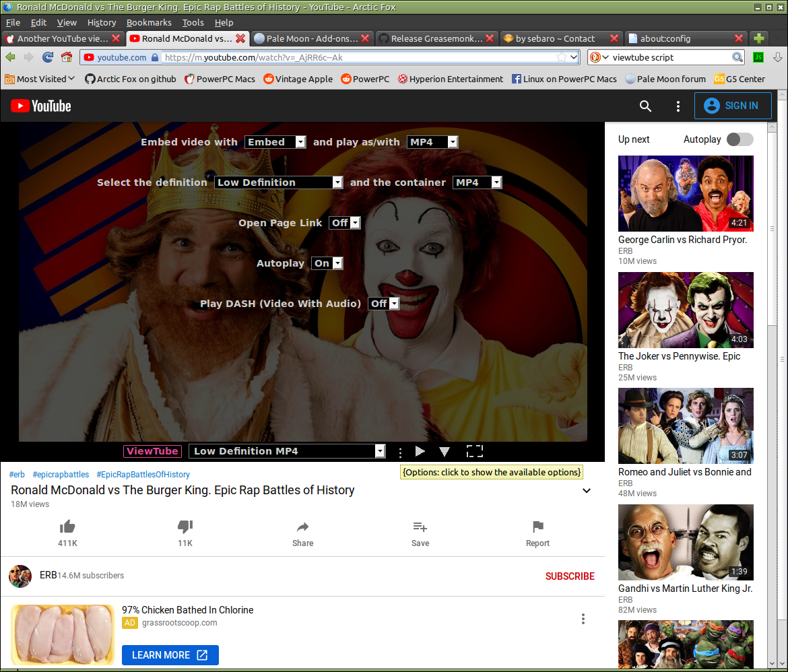This screenshot has height=672, width=788.
Task: Open the Edit menu
Action: pos(38,23)
